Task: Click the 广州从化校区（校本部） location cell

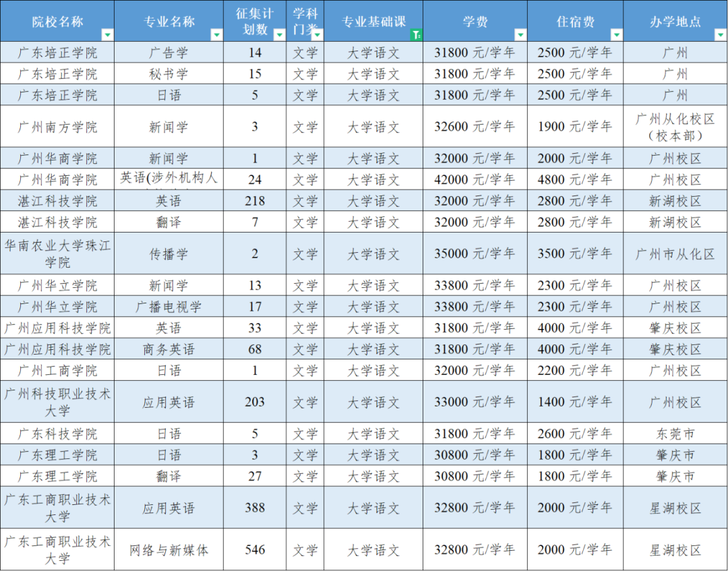Action: (675, 127)
